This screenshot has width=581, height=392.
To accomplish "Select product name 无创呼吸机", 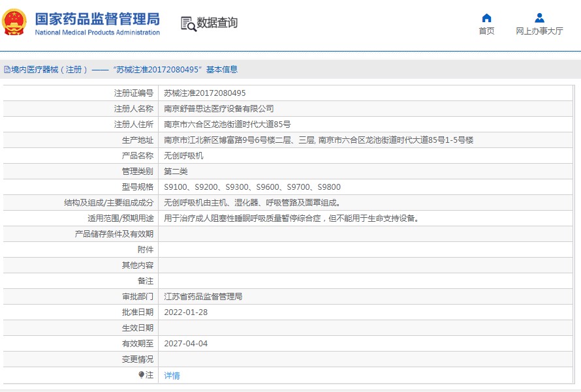I will click(x=184, y=156).
